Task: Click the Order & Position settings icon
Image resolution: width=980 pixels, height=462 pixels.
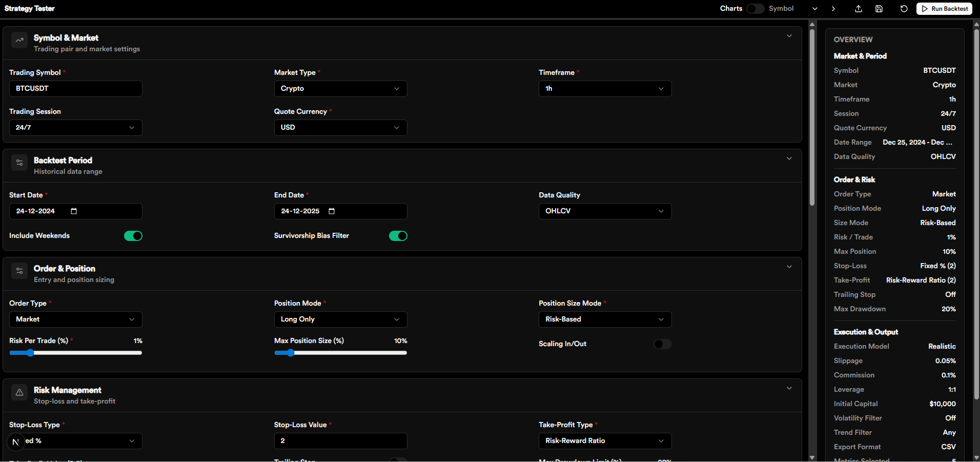Action: [x=19, y=271]
